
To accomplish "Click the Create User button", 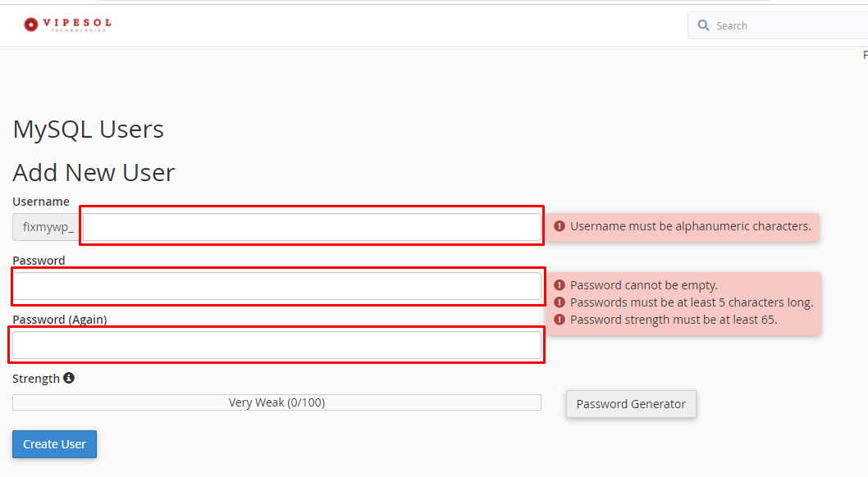I will (x=54, y=444).
